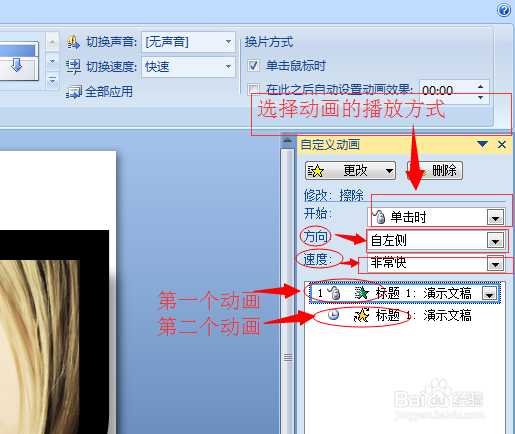Decrease the auto-advance time spinner
515x434 pixels.
(480, 97)
